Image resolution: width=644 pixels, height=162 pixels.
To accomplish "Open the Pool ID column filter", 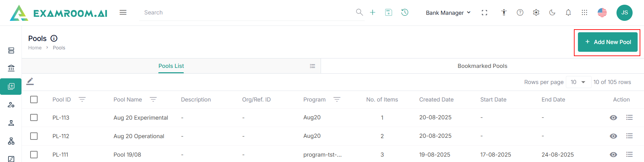I will (x=82, y=99).
